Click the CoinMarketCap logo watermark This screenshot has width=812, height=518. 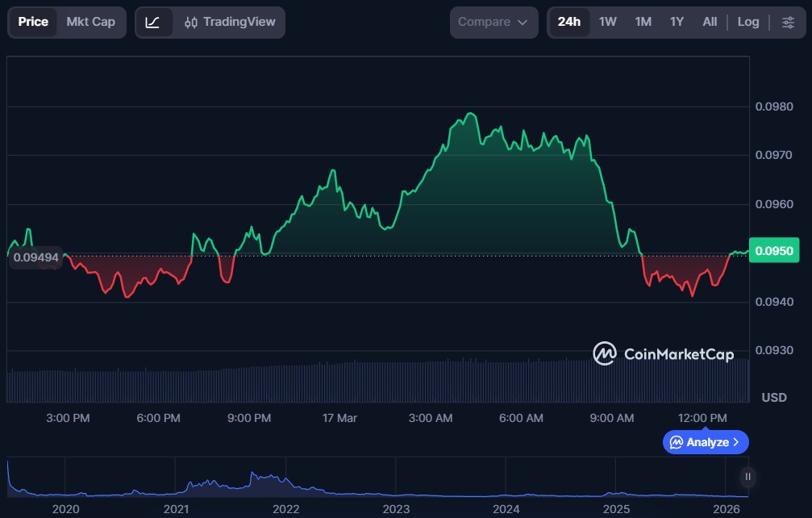tap(663, 353)
